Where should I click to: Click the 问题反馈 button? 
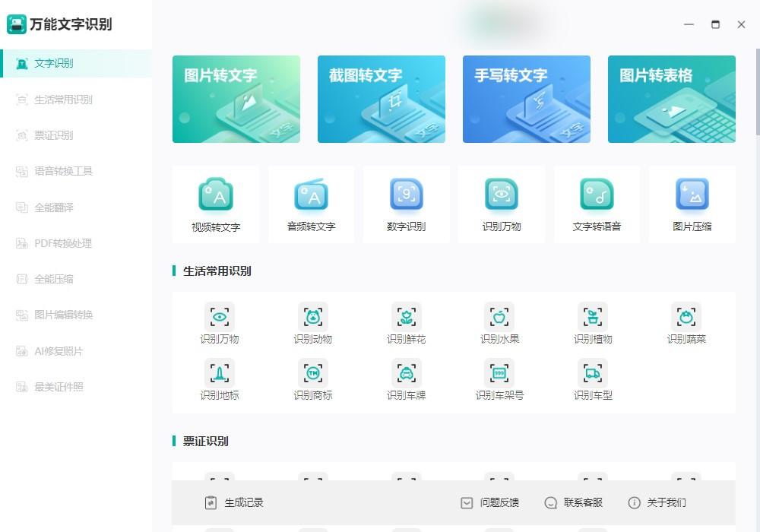[x=489, y=503]
